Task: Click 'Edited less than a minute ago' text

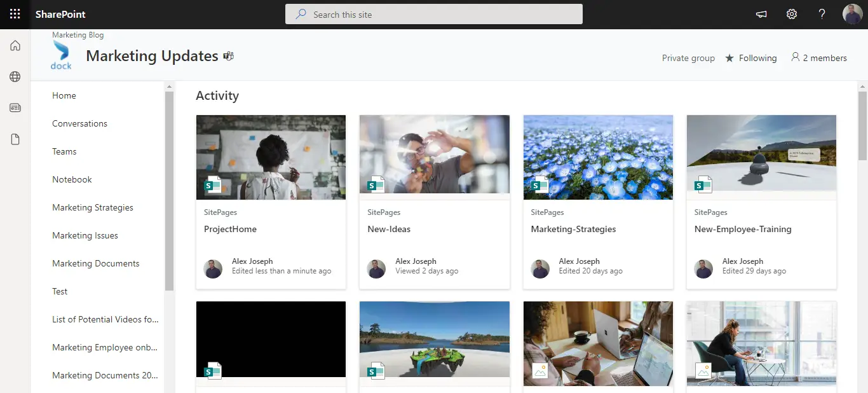Action: (x=281, y=271)
